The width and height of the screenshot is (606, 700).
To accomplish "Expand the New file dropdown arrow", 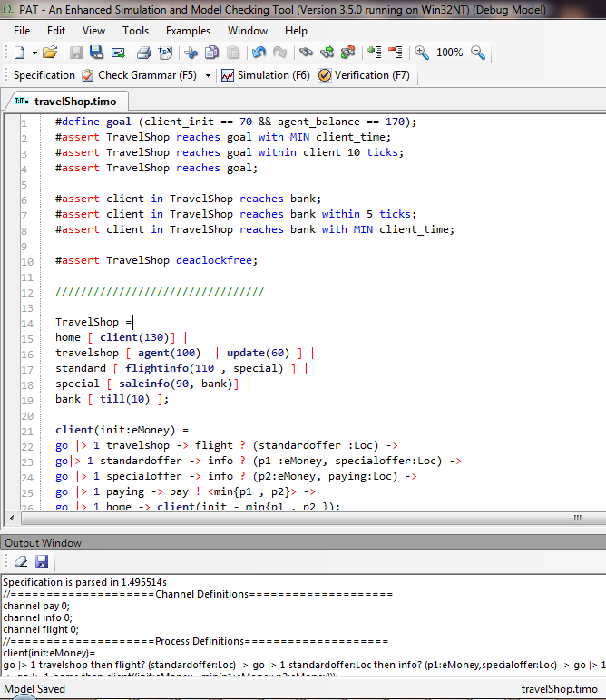I will point(34,53).
